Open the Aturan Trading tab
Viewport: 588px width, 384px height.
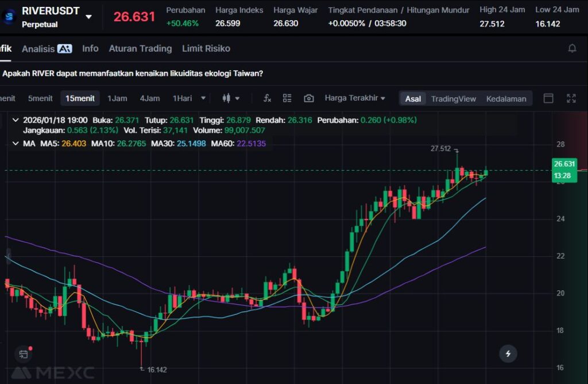pos(140,48)
